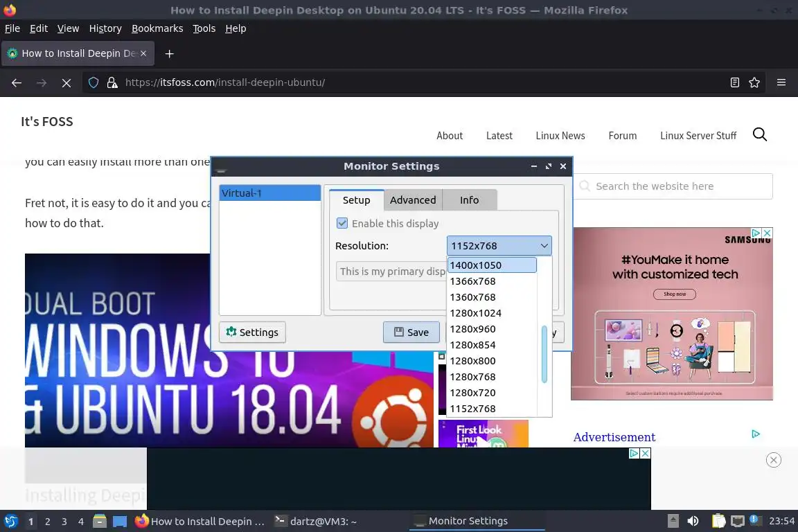Toggle Enable this display checkbox
Image resolution: width=798 pixels, height=532 pixels.
point(342,223)
